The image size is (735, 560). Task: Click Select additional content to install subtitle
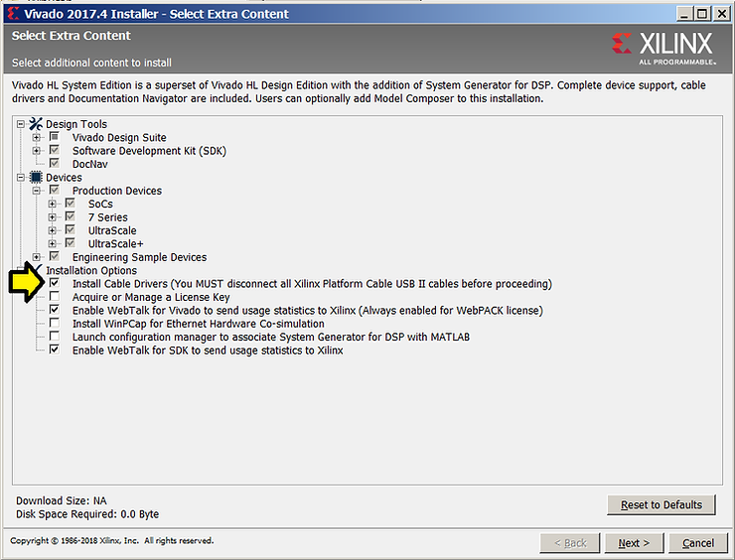pyautogui.click(x=91, y=63)
